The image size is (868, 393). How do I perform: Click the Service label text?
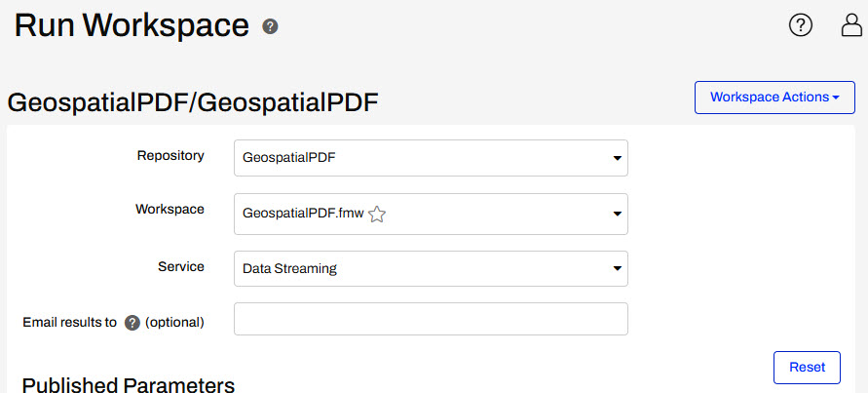pos(181,266)
